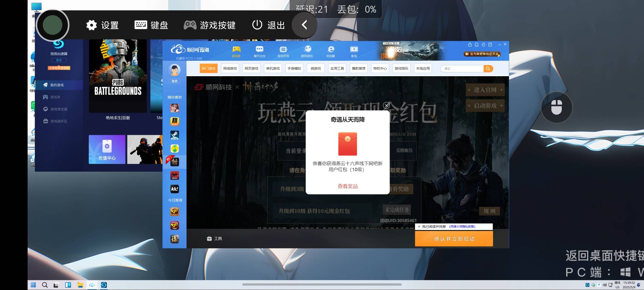Viewport: 644px width, 290px height.
Task: Click the volume speaker tray icon
Action: click(x=604, y=285)
